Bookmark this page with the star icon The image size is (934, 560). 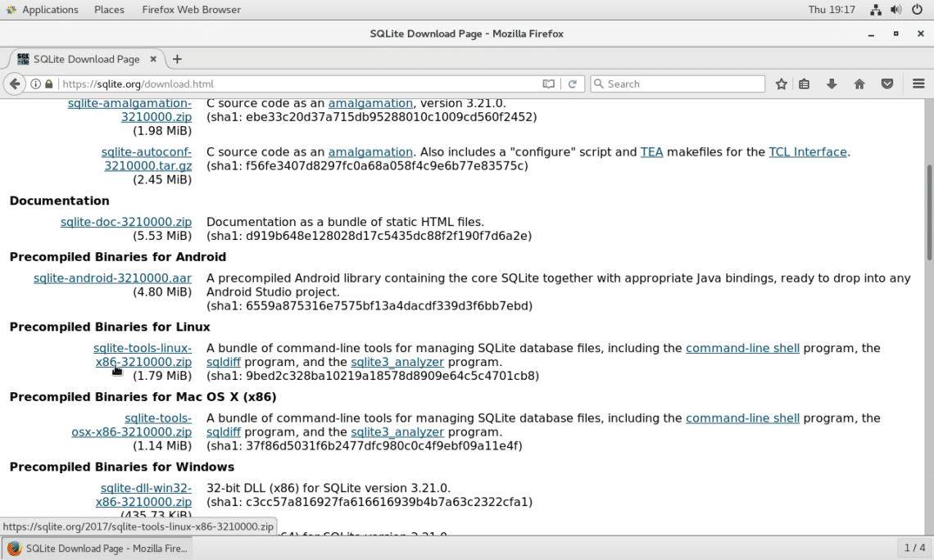[x=782, y=84]
